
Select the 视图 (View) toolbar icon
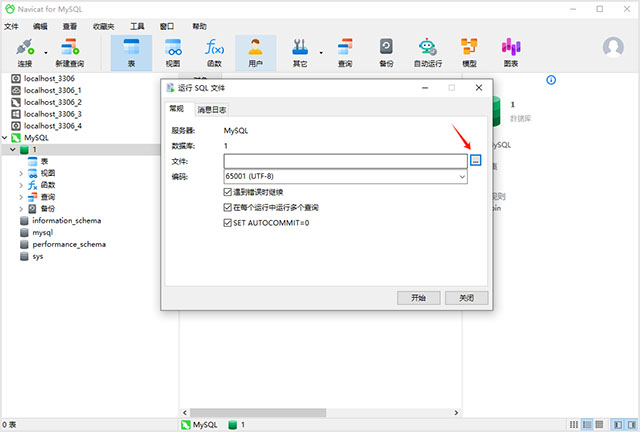click(x=173, y=53)
